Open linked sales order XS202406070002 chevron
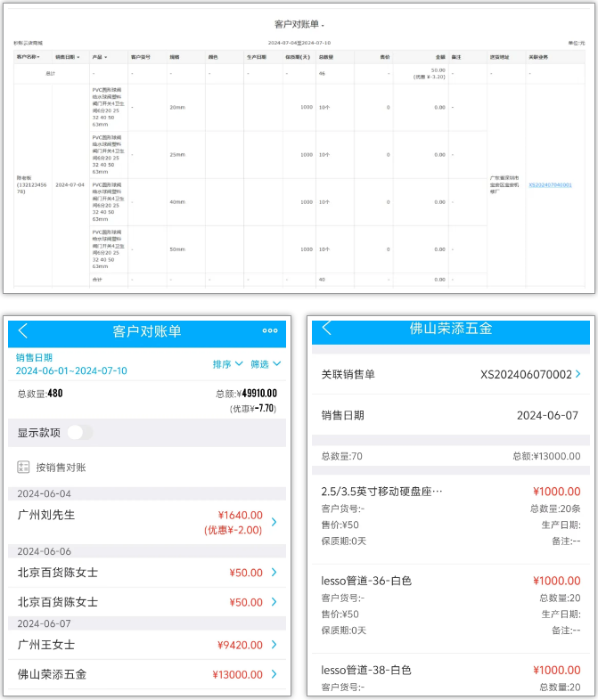This screenshot has width=598, height=700. [578, 374]
